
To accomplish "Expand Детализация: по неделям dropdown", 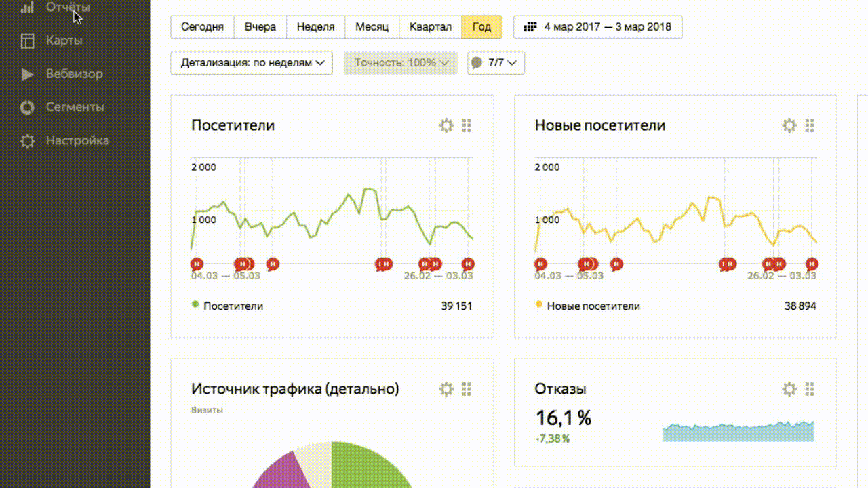I will tap(252, 63).
